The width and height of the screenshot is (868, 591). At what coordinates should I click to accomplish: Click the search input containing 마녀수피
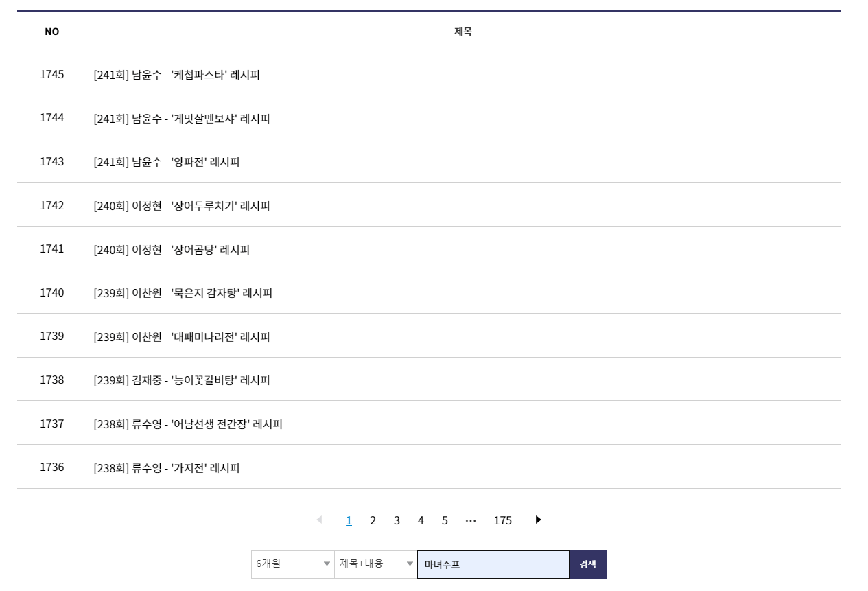pos(493,563)
